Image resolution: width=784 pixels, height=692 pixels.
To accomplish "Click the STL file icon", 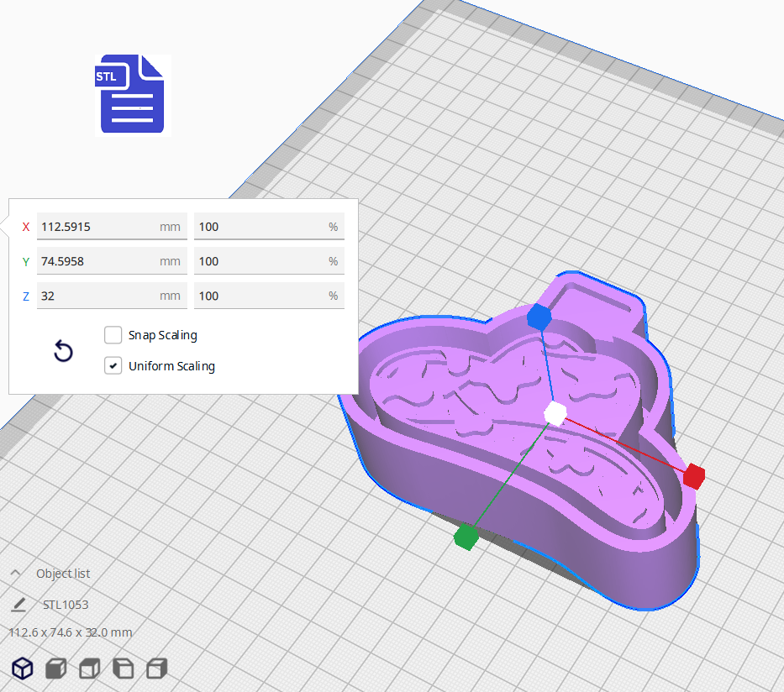I will (x=132, y=94).
